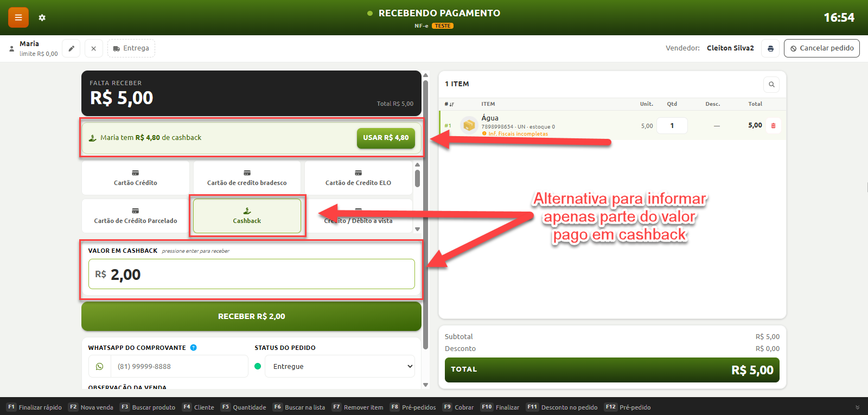Focus the Valor em Cashback amount field
Viewport: 868px width, 415px height.
(x=252, y=274)
